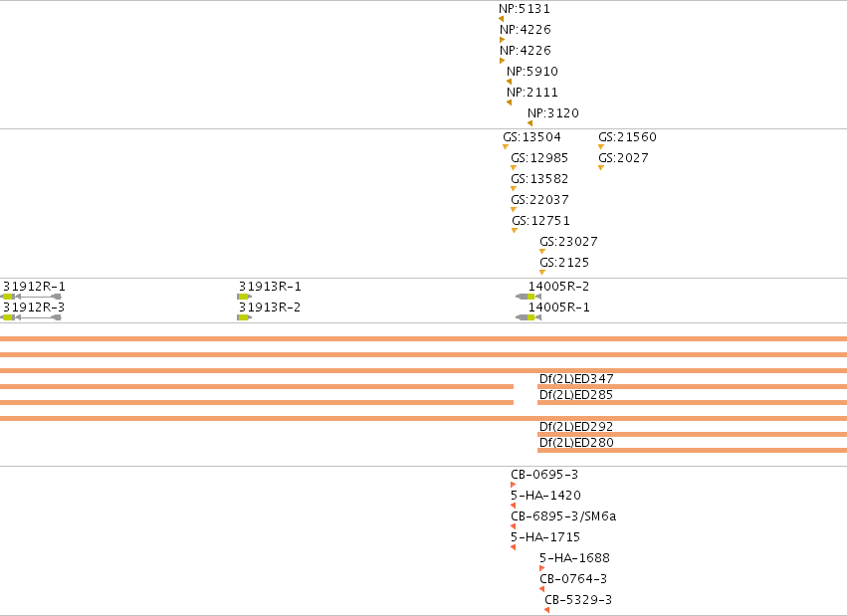Open the Df(2L)ED347 label

[576, 379]
